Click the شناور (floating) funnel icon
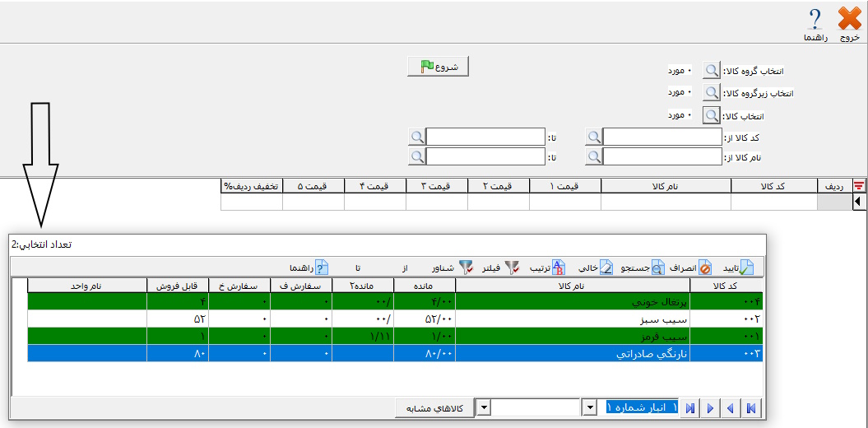This screenshot has width=868, height=428. click(x=466, y=267)
